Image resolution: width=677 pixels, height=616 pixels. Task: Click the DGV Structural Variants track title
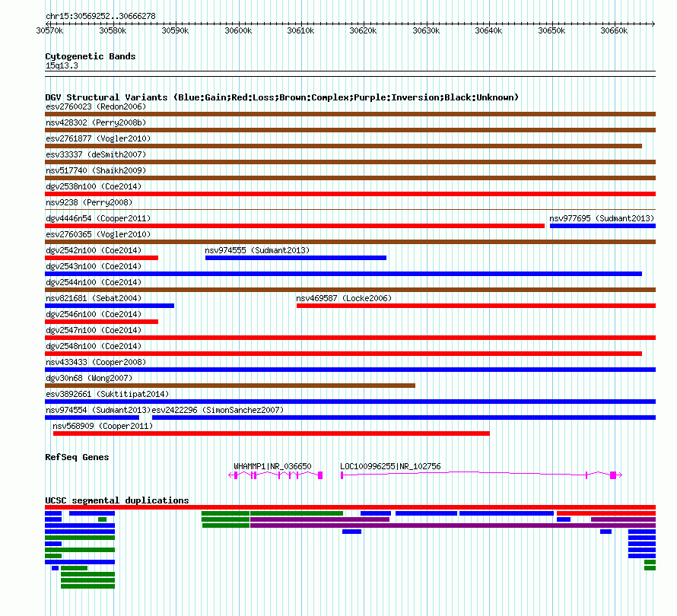tap(281, 97)
